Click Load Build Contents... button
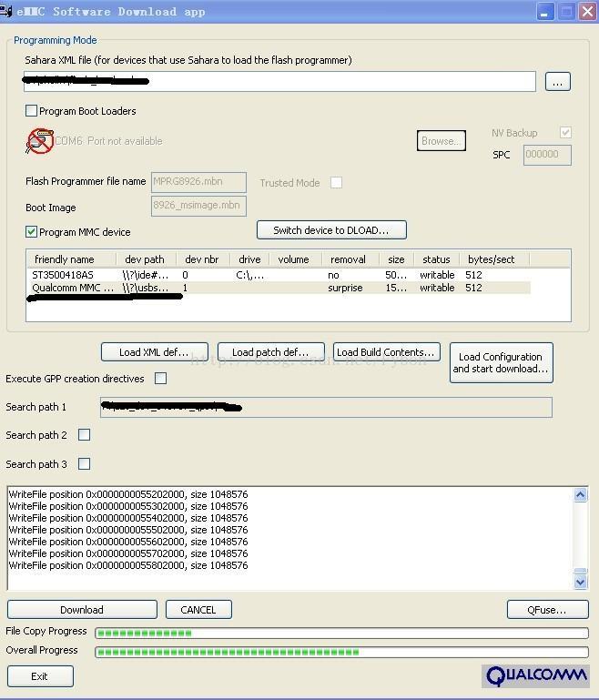Screen dimensions: 599x700 pyautogui.click(x=387, y=352)
